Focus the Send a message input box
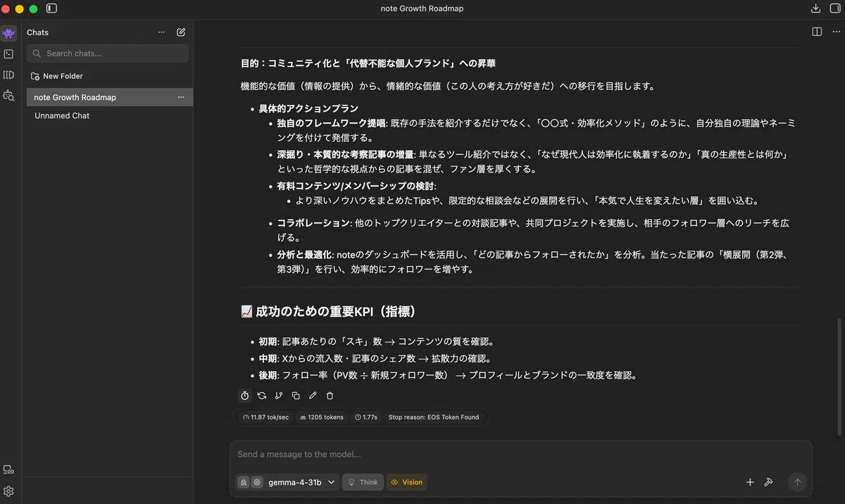Screen dimensions: 845x504 click(521, 455)
